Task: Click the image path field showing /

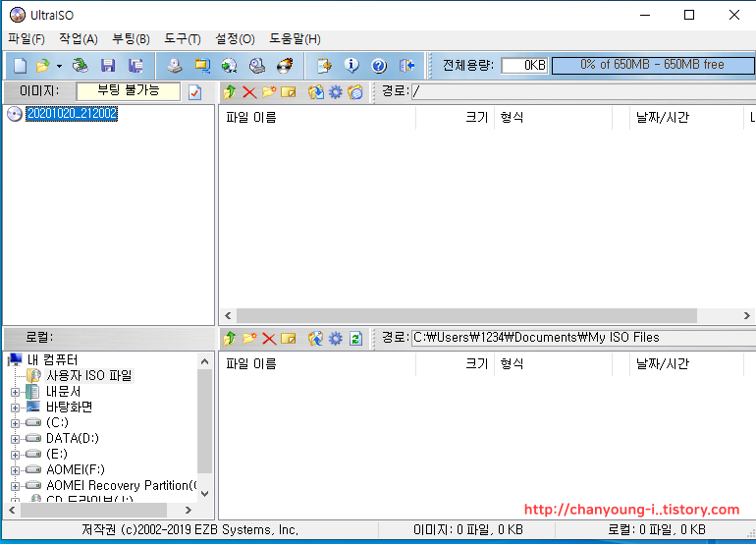Action: [583, 91]
